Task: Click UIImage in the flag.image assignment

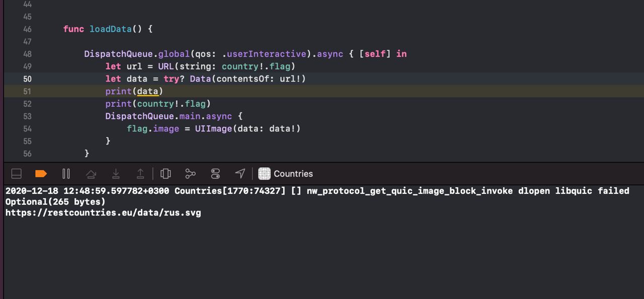Action: pos(213,128)
